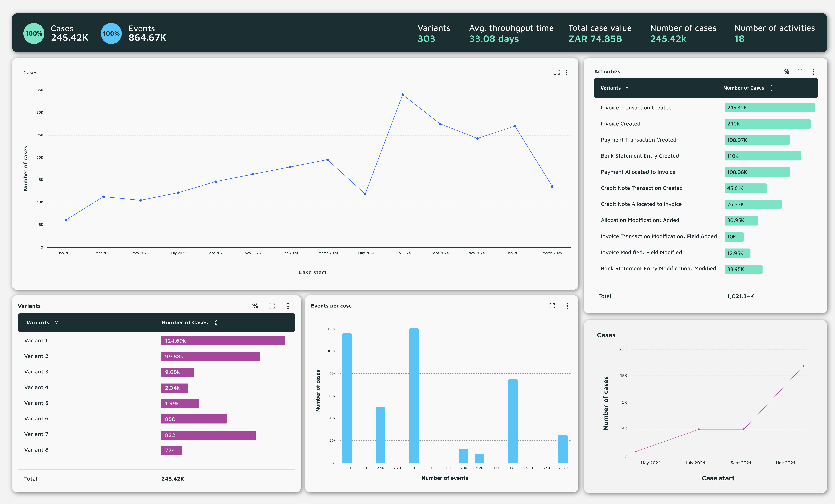This screenshot has height=504, width=835.
Task: Click the May 2024 dip data point
Action: point(365,194)
